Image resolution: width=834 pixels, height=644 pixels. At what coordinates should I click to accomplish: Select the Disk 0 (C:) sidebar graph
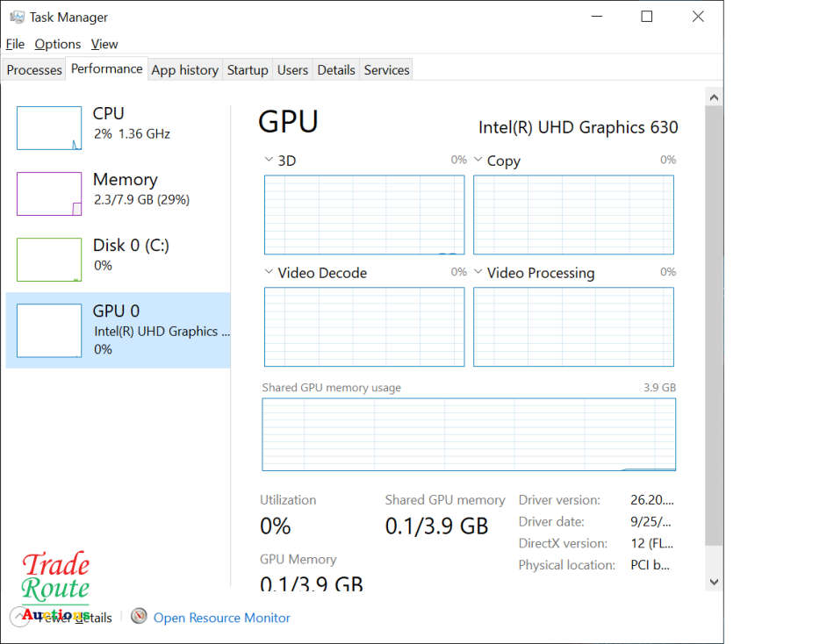[48, 259]
